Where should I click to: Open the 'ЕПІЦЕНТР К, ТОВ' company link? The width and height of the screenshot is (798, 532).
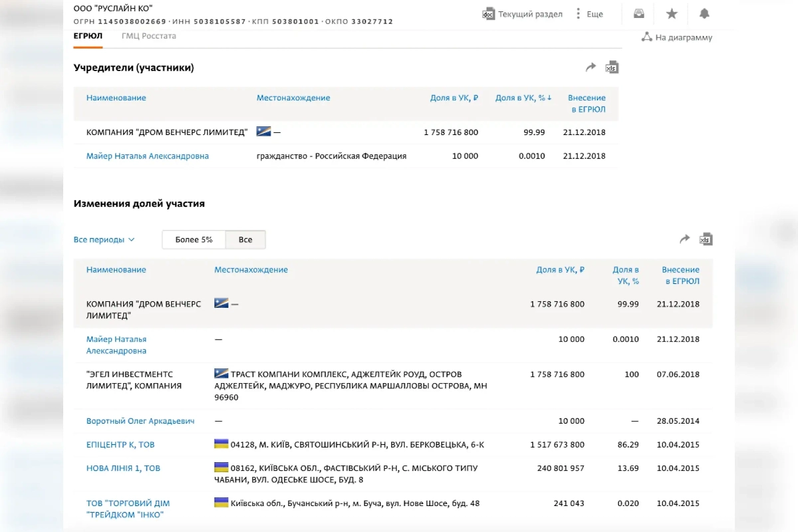click(x=120, y=444)
